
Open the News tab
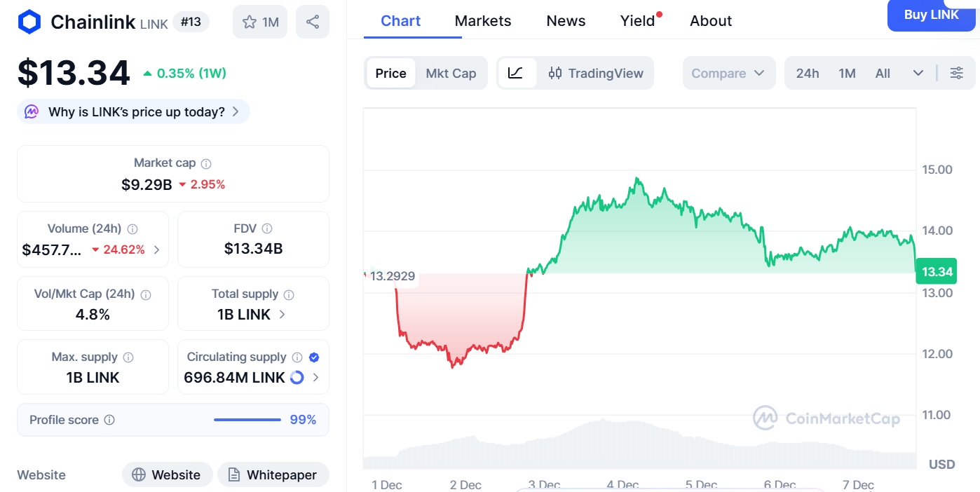(x=566, y=21)
